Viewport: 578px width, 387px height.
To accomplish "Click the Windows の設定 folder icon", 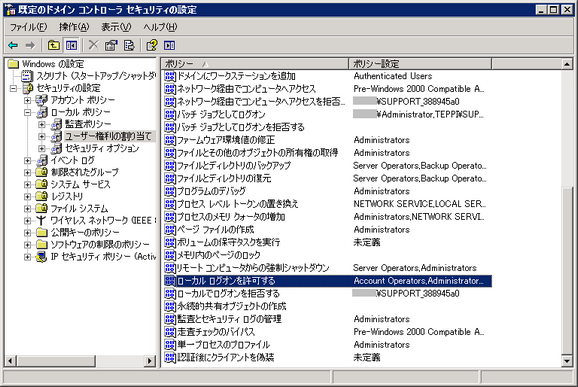I will click(14, 64).
